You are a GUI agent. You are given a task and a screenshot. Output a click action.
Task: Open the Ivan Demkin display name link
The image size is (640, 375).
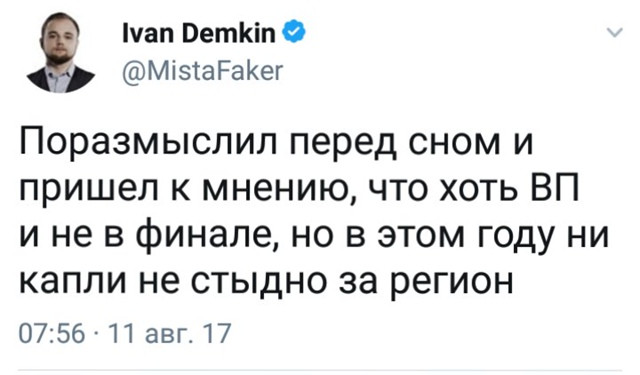(199, 33)
